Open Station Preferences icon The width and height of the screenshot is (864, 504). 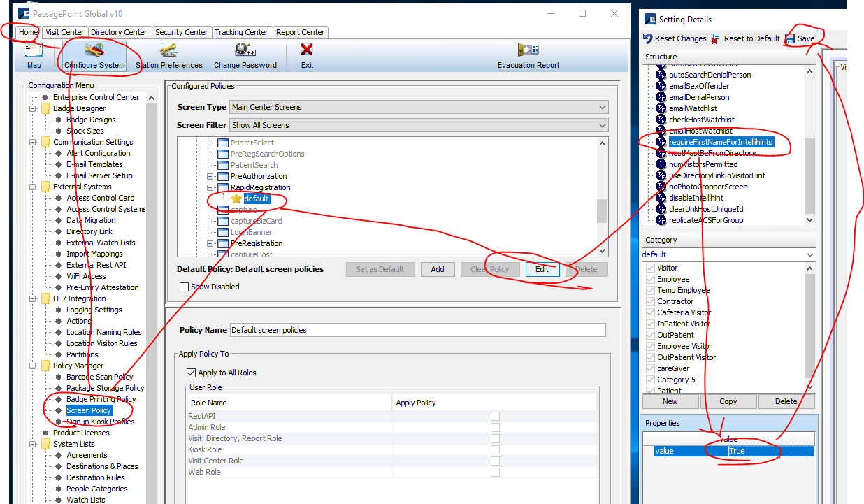point(168,50)
